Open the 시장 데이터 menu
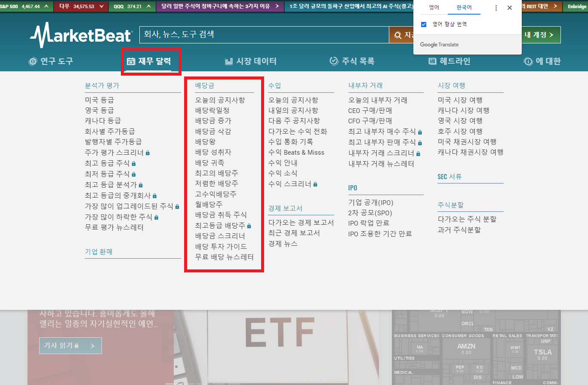This screenshot has height=385, width=588. pos(251,61)
